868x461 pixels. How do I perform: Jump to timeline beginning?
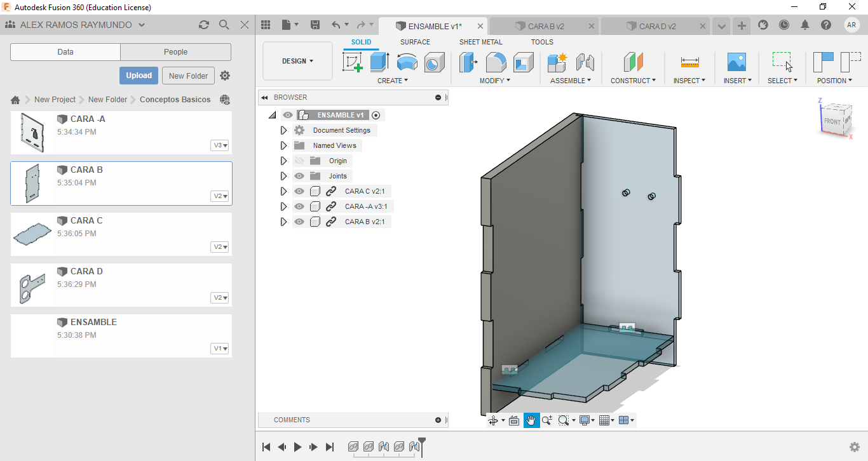(266, 447)
